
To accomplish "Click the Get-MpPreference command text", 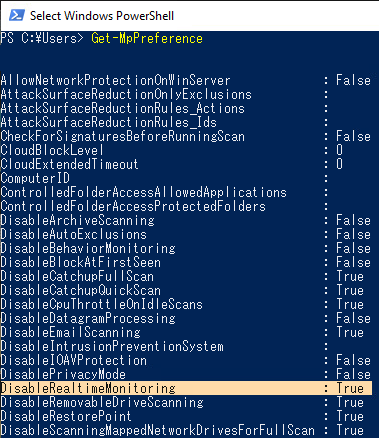I will pyautogui.click(x=147, y=38).
